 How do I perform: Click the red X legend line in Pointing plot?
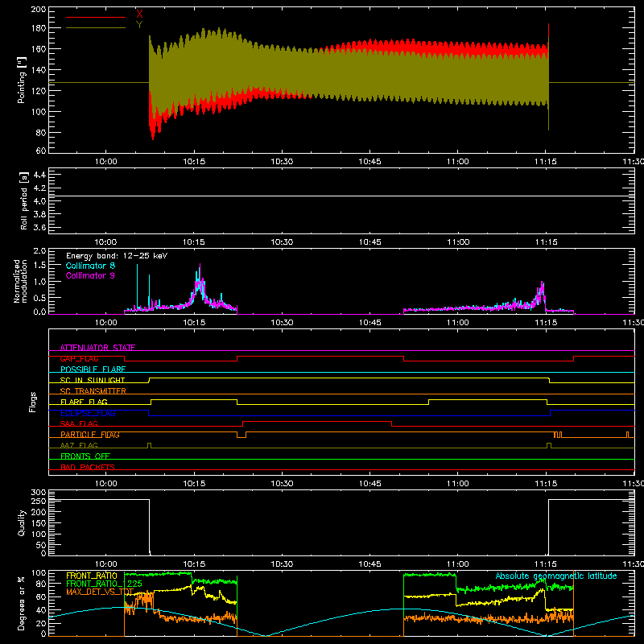[96, 17]
